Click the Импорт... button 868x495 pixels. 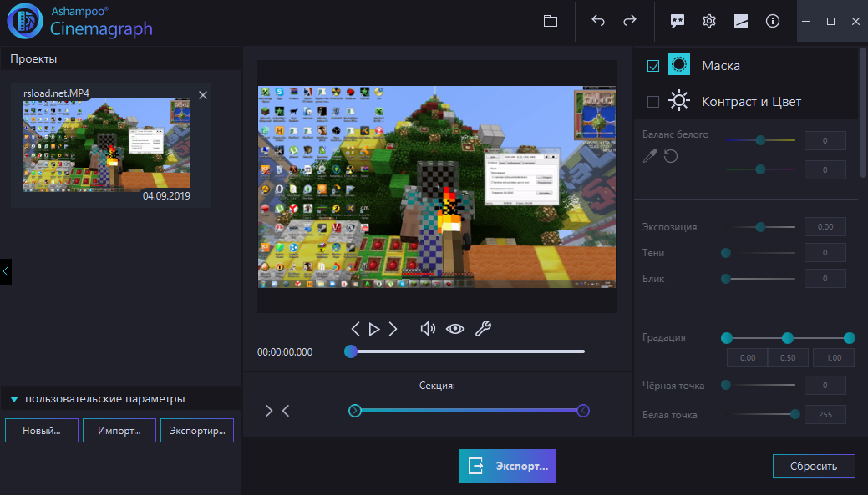119,430
